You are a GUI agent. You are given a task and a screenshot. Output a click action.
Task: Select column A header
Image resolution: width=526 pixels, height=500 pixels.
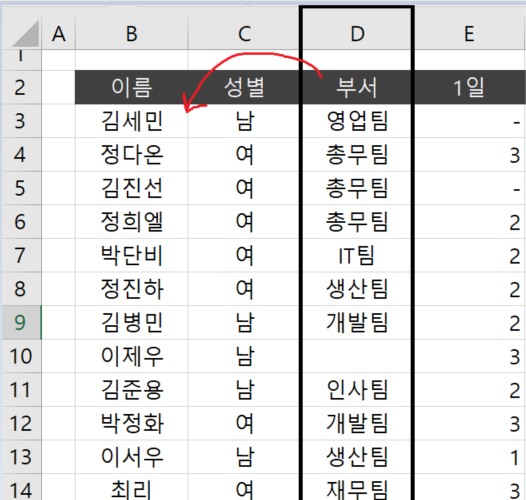pyautogui.click(x=58, y=33)
